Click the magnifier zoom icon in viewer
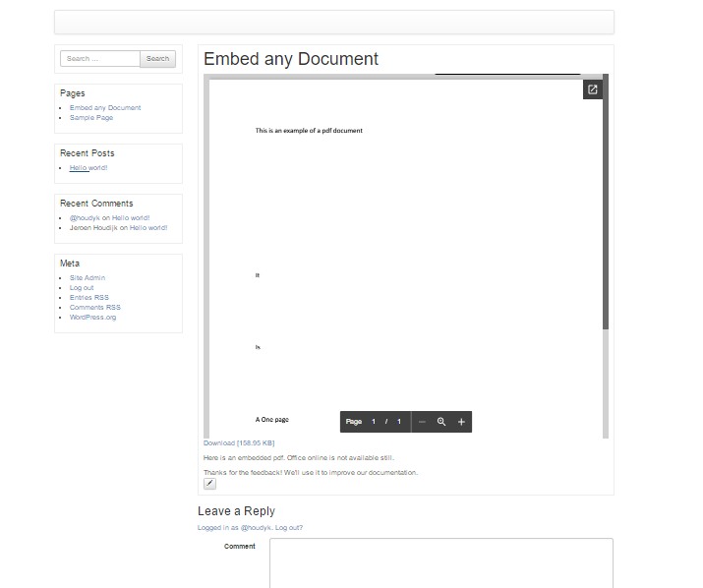This screenshot has height=588, width=703. 441,422
